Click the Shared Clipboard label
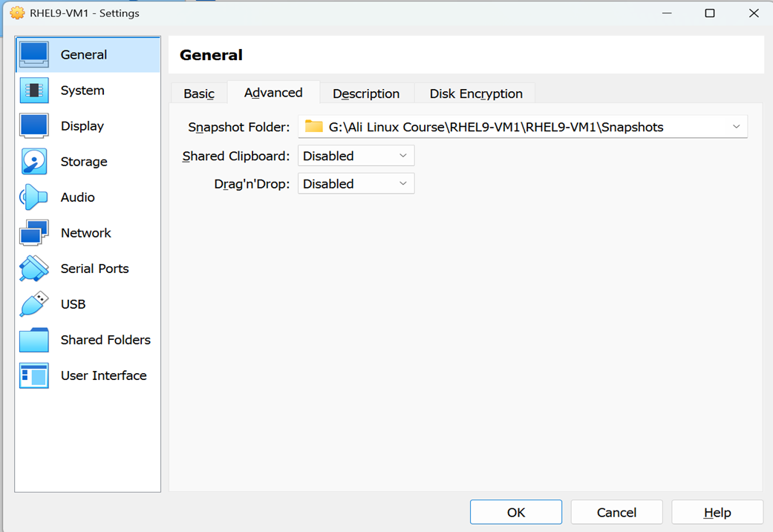The image size is (773, 532). pyautogui.click(x=236, y=156)
